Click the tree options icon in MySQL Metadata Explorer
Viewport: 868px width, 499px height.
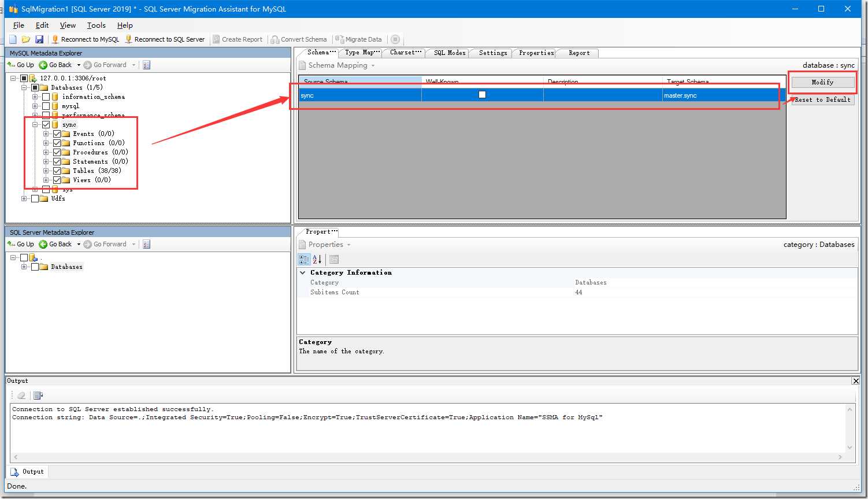[x=146, y=65]
